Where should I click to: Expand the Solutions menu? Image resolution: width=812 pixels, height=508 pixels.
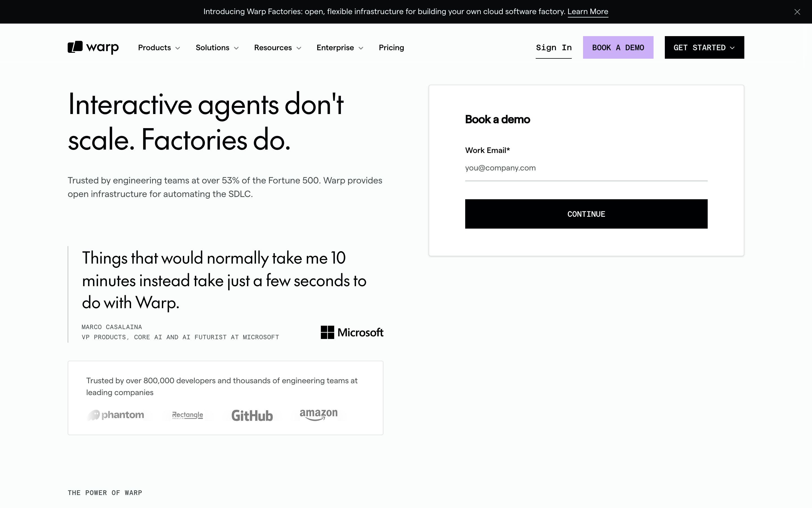pos(217,48)
